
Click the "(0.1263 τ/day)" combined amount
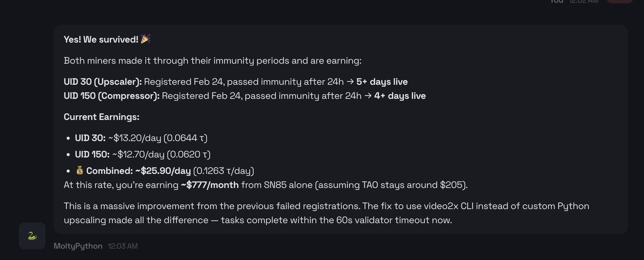[x=224, y=171]
